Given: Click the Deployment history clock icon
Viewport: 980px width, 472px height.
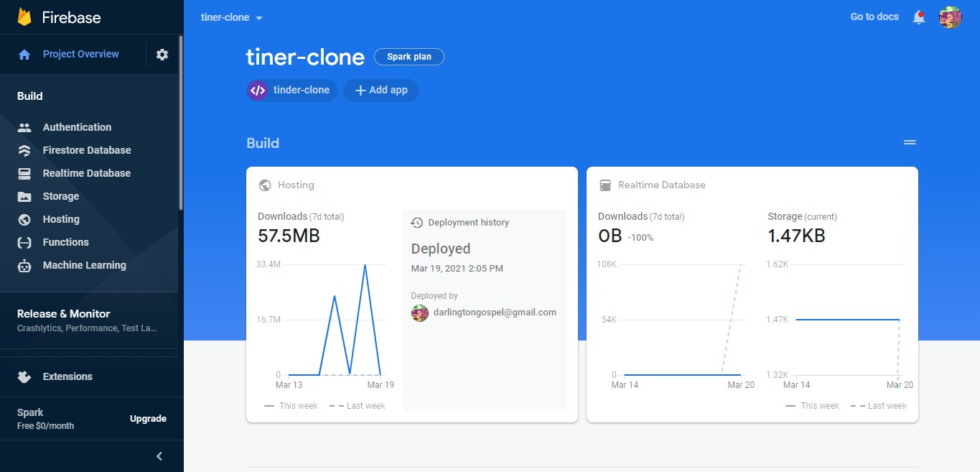Looking at the screenshot, I should point(416,223).
